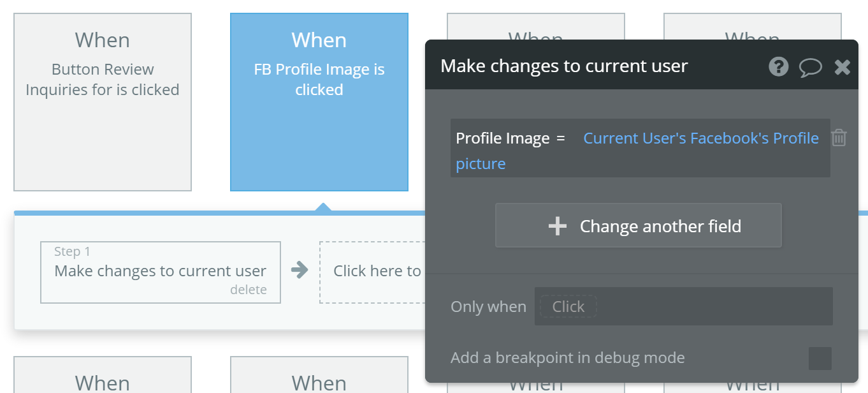Click the Change another field button
Viewport: 868px width, 393px height.
[x=639, y=225]
